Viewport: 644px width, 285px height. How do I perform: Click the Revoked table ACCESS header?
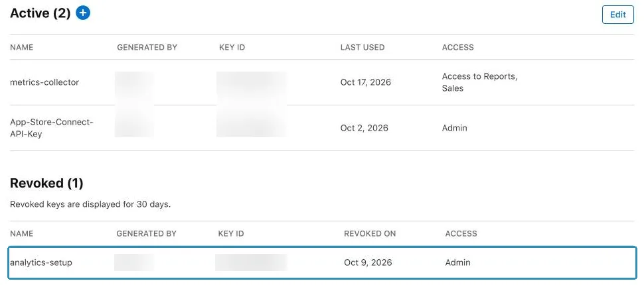tap(461, 234)
